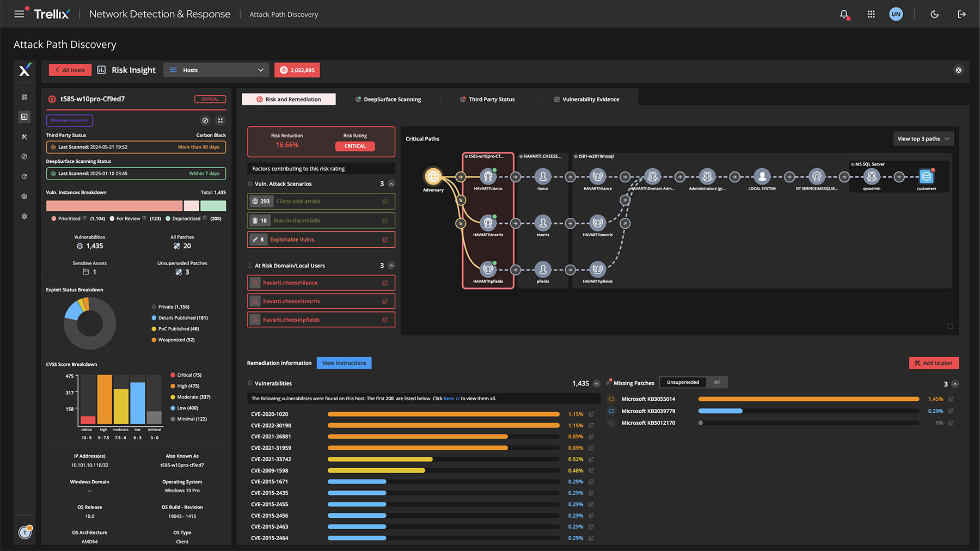
Task: Toggle dark mode with moon icon
Action: (x=934, y=15)
